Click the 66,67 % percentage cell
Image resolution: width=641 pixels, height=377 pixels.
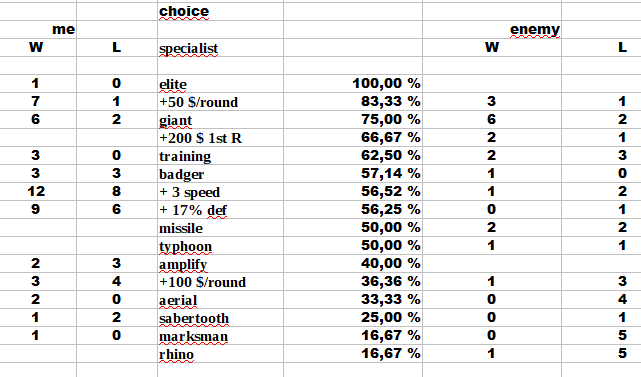353,137
